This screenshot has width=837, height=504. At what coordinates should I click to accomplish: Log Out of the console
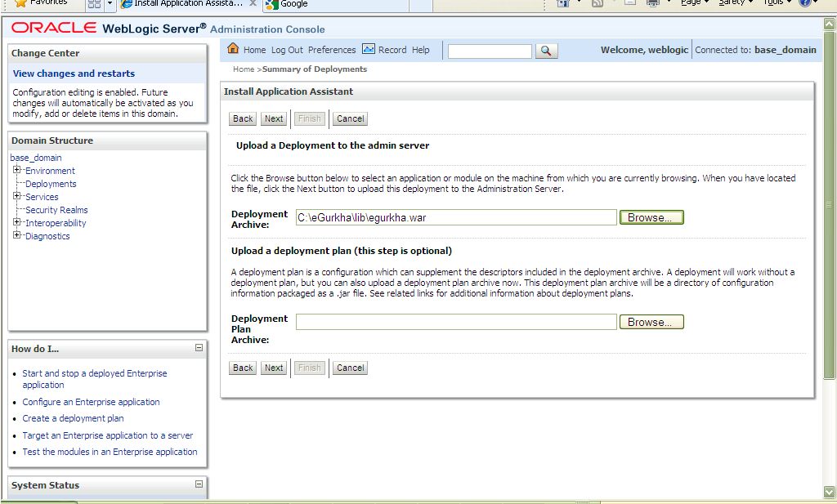point(287,50)
